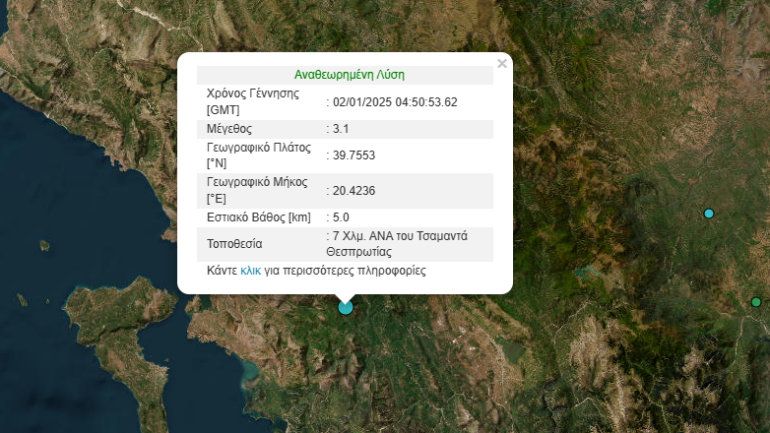This screenshot has height=433, width=770.
Task: Click the 'Αναθεωρημένη Λύση' popup title
Action: point(349,75)
